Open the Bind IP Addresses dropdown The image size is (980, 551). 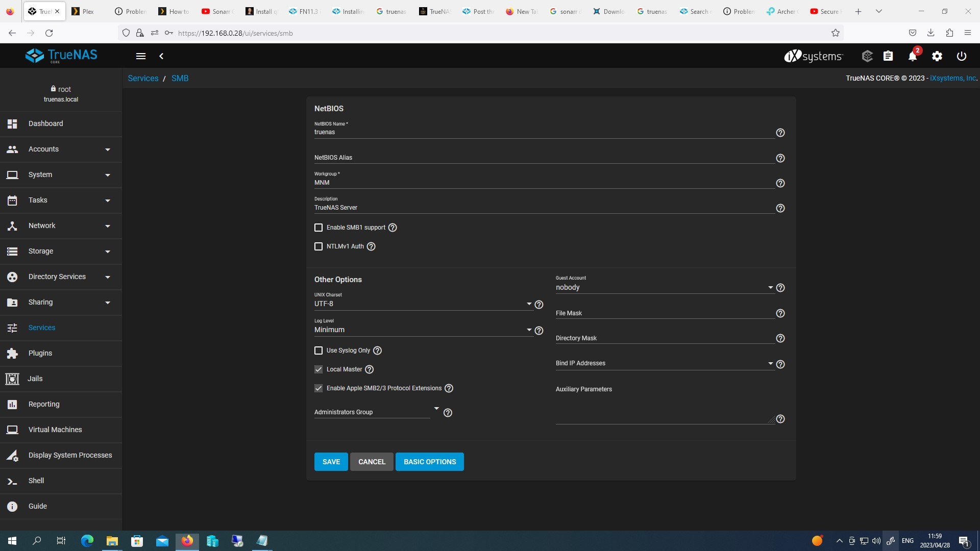click(665, 363)
